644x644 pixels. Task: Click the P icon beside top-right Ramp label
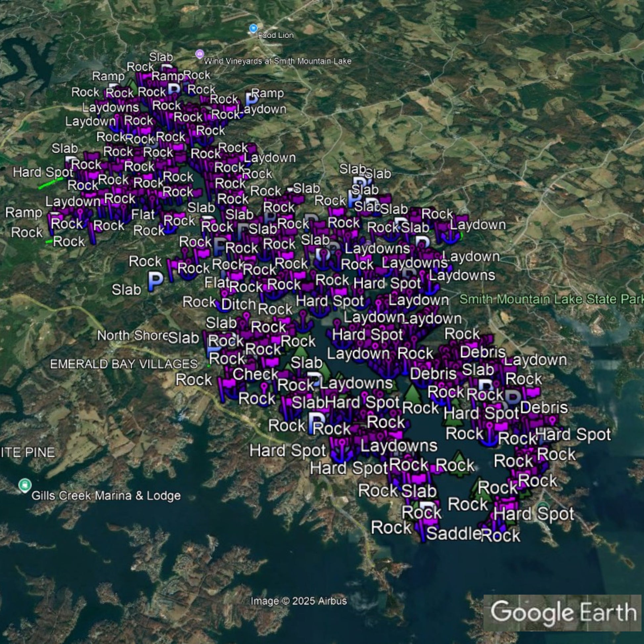point(251,99)
